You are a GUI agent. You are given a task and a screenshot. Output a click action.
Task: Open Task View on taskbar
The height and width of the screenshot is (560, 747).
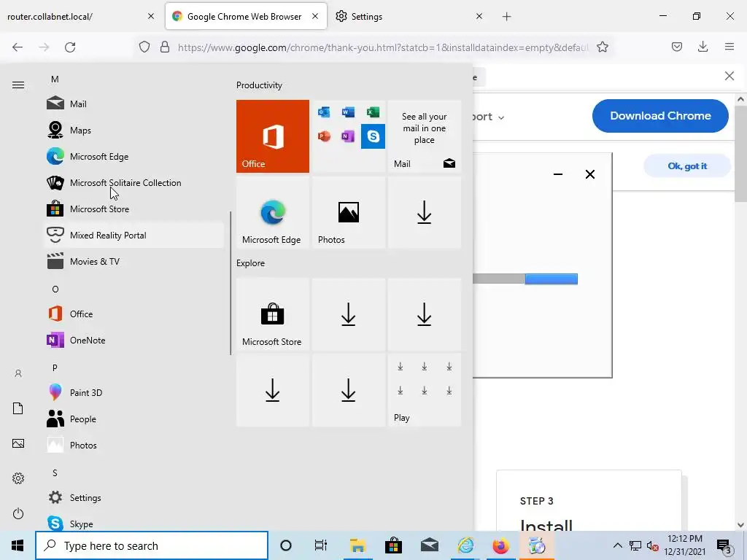[x=321, y=545]
